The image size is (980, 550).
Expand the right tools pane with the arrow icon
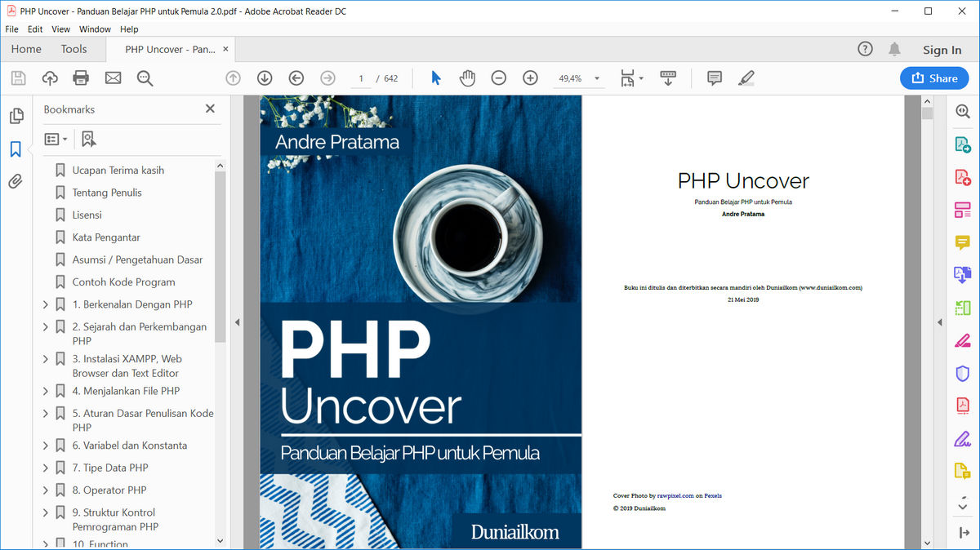(963, 533)
